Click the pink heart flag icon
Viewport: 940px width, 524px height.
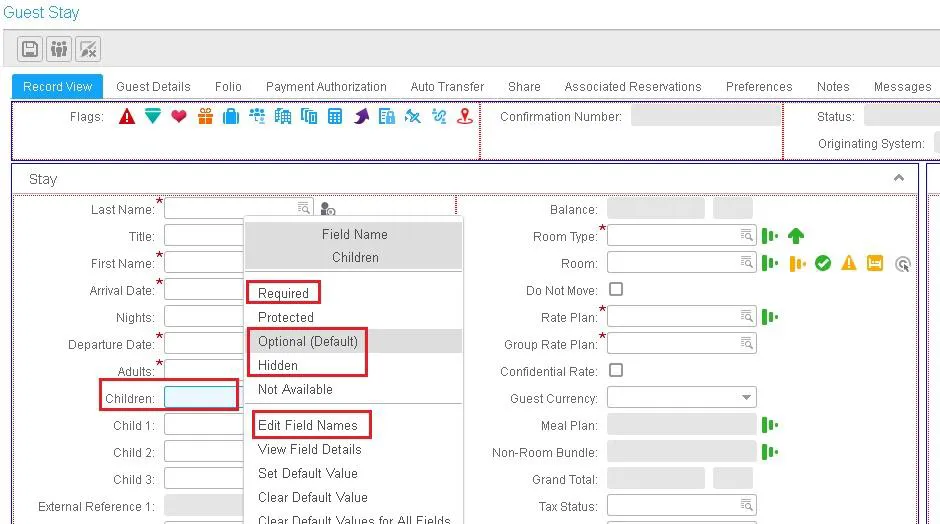coord(179,116)
